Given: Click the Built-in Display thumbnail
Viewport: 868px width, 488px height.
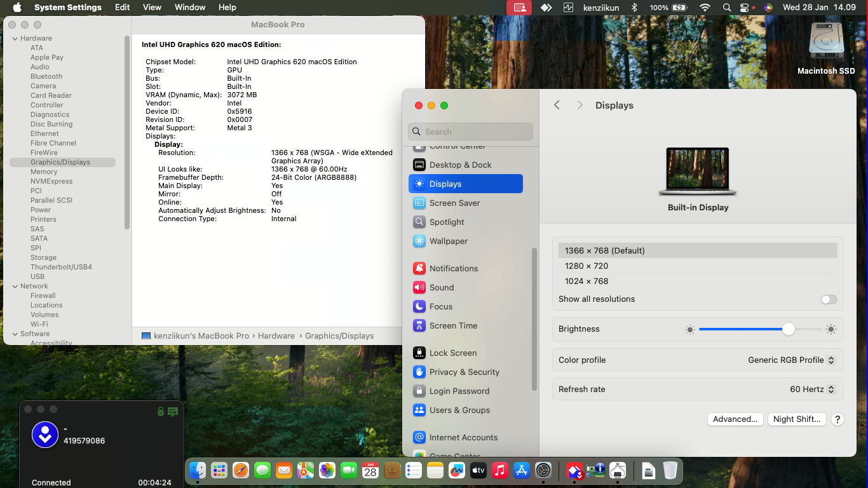Looking at the screenshot, I should click(x=698, y=171).
